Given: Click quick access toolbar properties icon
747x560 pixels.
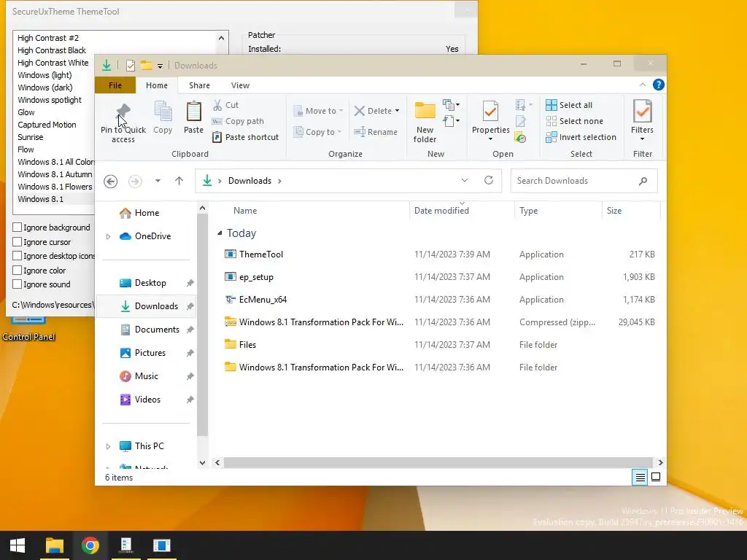Looking at the screenshot, I should tap(130, 65).
